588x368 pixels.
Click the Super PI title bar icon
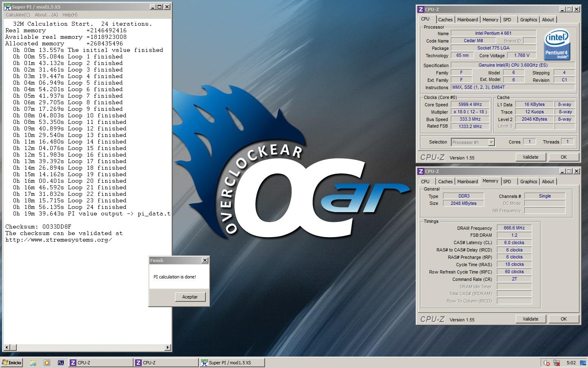(x=7, y=7)
